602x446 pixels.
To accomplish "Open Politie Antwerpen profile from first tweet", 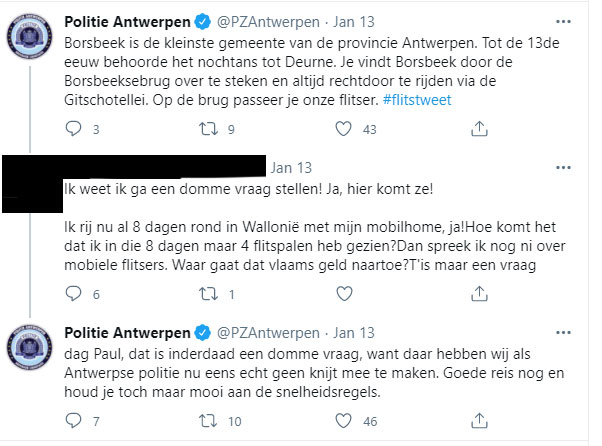I will click(127, 22).
